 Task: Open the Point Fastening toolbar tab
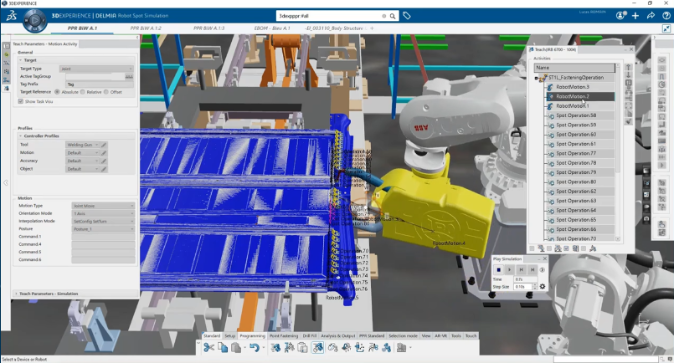pos(284,336)
